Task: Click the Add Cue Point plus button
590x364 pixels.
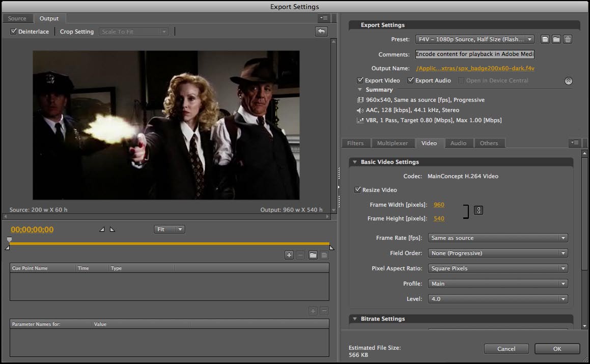Action: [x=289, y=255]
